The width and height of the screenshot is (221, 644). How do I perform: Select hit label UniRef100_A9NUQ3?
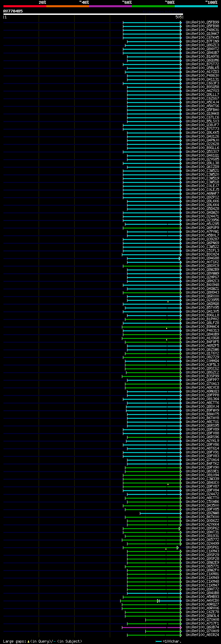pyautogui.click(x=202, y=391)
